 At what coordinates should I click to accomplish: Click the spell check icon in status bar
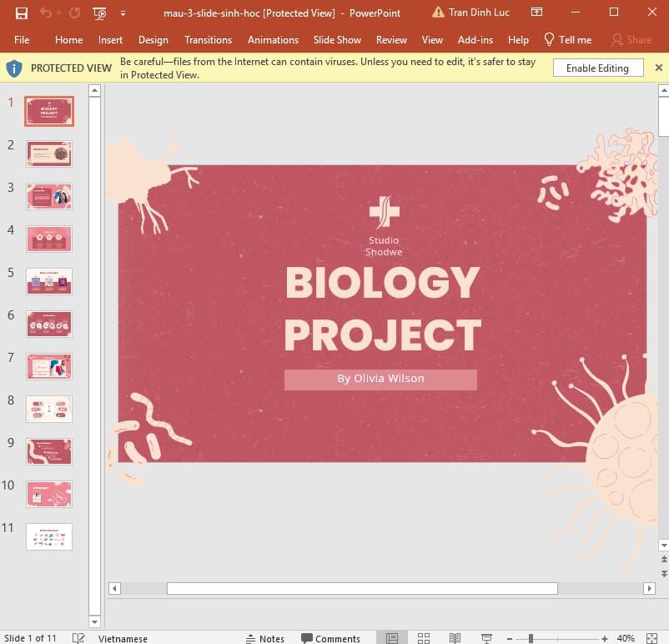(x=78, y=638)
